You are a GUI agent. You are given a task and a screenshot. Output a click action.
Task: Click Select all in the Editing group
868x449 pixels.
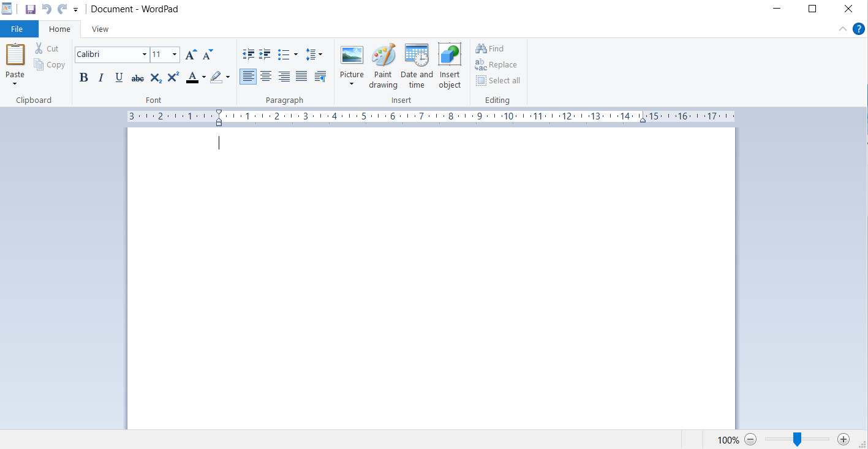coord(498,80)
